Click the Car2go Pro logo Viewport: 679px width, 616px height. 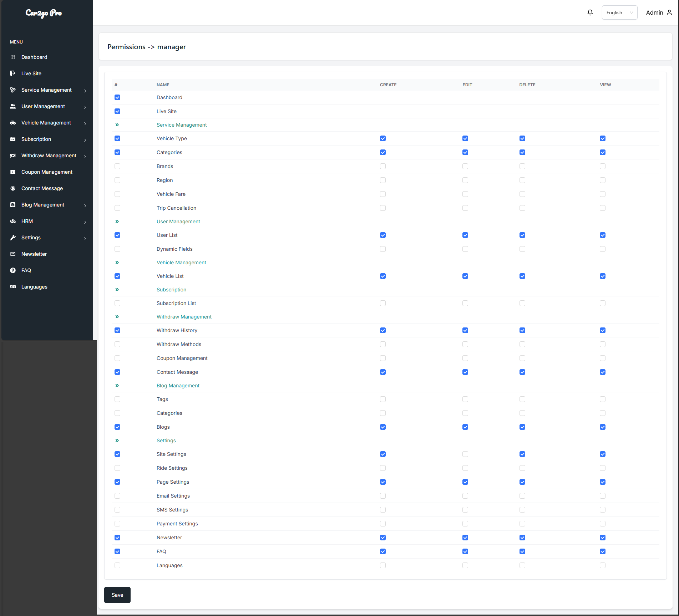point(44,13)
